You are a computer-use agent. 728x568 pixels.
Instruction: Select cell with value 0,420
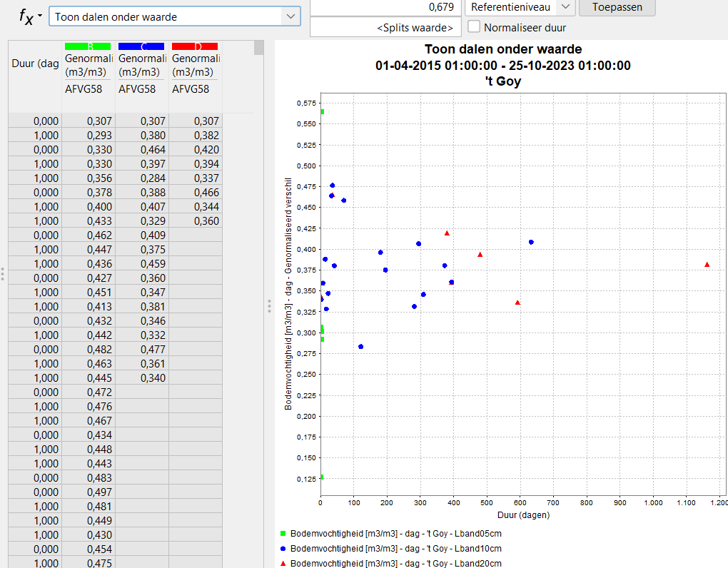point(195,149)
